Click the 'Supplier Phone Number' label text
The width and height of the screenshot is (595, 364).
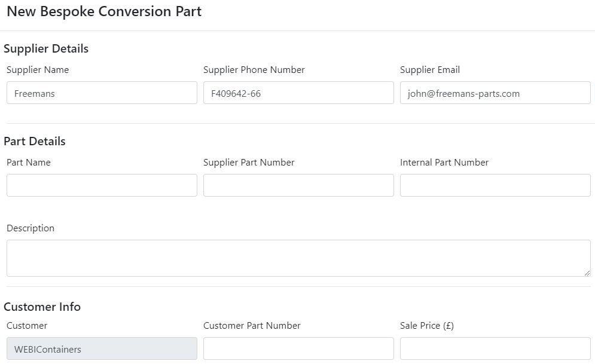(x=254, y=70)
